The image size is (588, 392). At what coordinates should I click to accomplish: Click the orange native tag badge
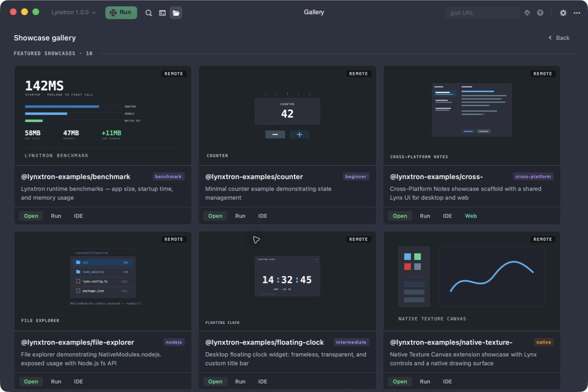[544, 342]
